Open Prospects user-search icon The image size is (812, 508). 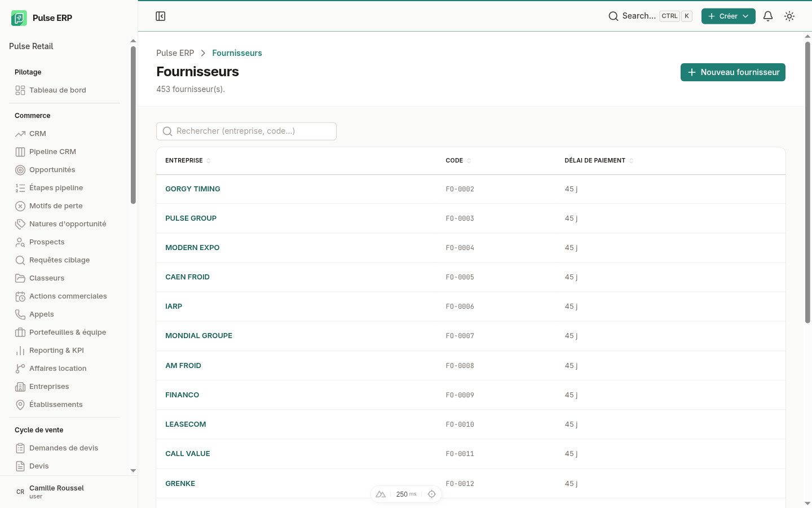(20, 242)
